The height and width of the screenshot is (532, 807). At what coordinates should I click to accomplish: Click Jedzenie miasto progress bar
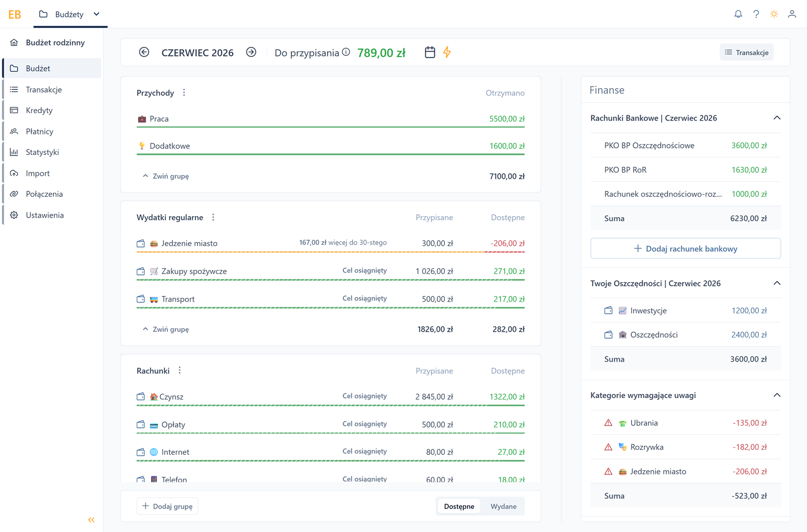330,252
